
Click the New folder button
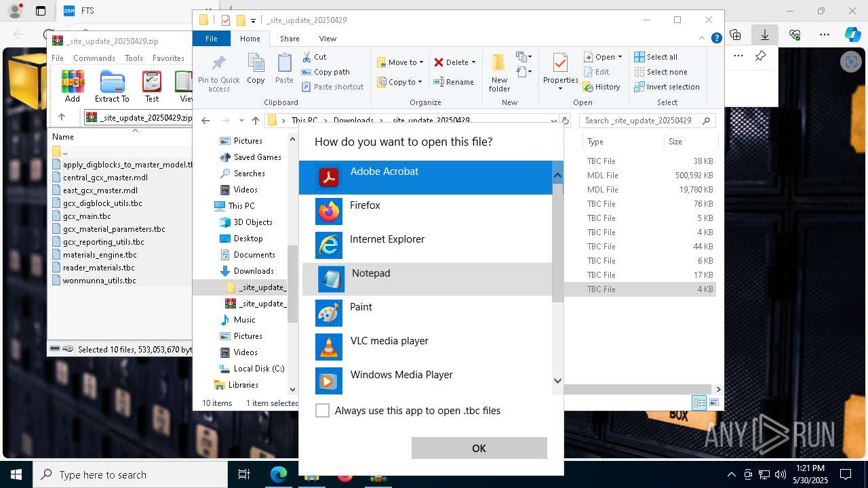499,73
